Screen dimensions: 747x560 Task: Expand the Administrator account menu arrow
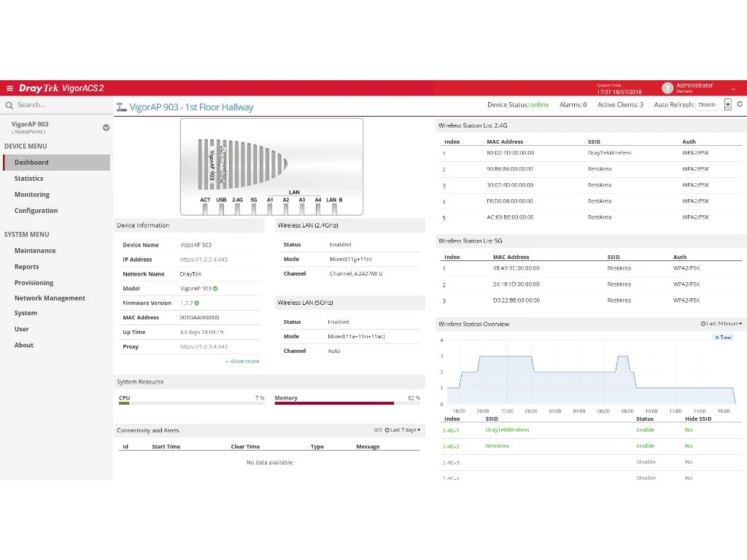click(733, 89)
